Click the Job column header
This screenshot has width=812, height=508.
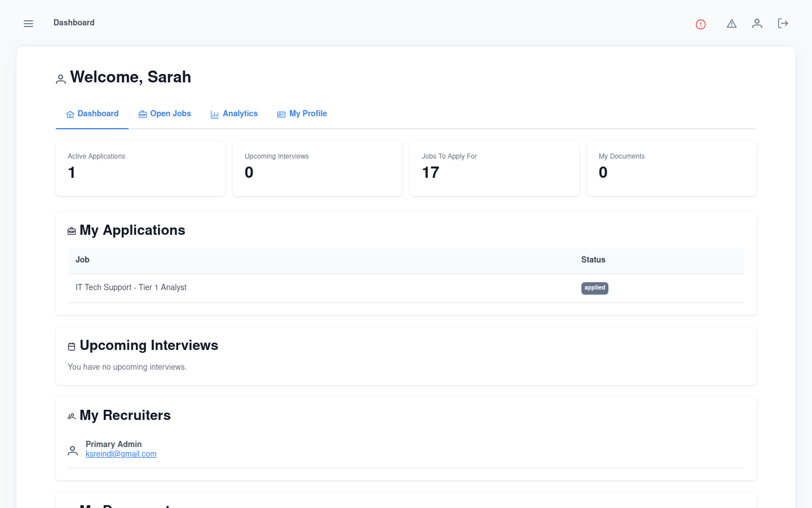(82, 260)
